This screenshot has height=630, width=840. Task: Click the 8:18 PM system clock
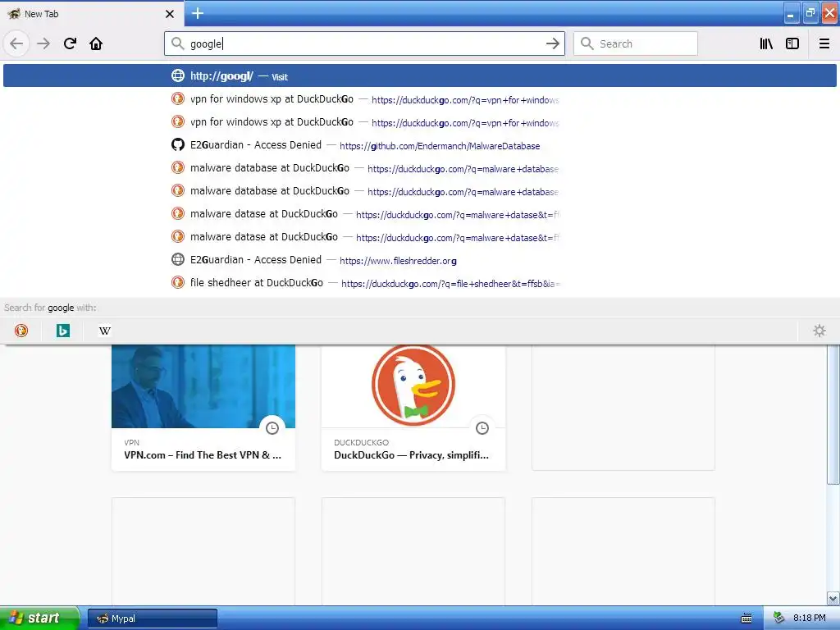[x=809, y=619]
